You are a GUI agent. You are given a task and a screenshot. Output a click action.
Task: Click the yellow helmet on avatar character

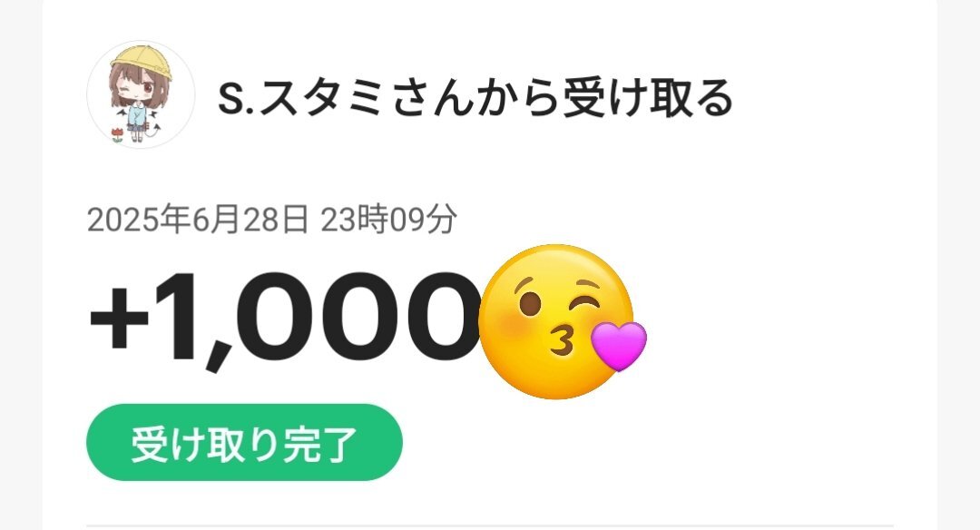(142, 61)
